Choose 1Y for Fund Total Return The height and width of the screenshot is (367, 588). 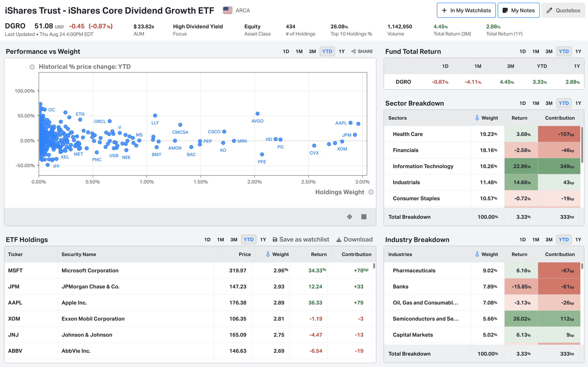[x=578, y=52]
